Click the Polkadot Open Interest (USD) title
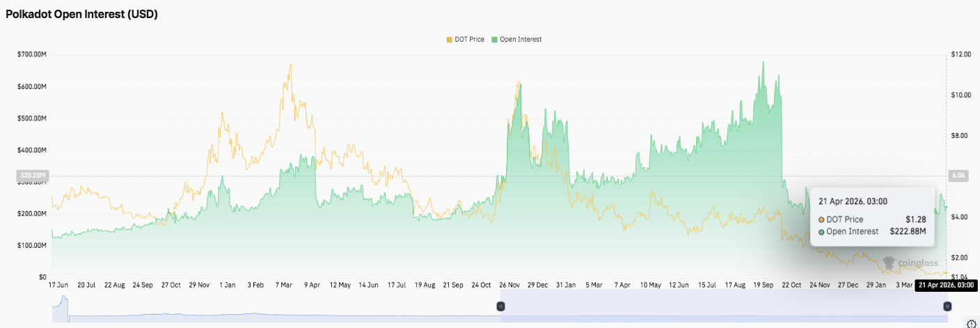This screenshot has height=328, width=980. coord(81,14)
